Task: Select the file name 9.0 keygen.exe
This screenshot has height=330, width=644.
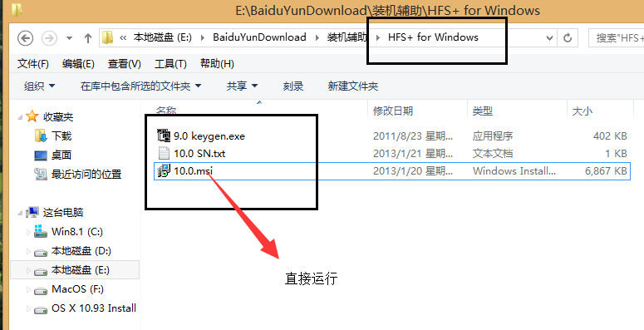Action: (x=209, y=135)
